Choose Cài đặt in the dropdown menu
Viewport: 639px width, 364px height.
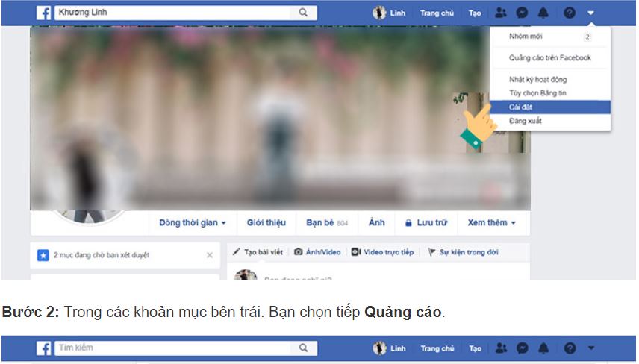550,107
